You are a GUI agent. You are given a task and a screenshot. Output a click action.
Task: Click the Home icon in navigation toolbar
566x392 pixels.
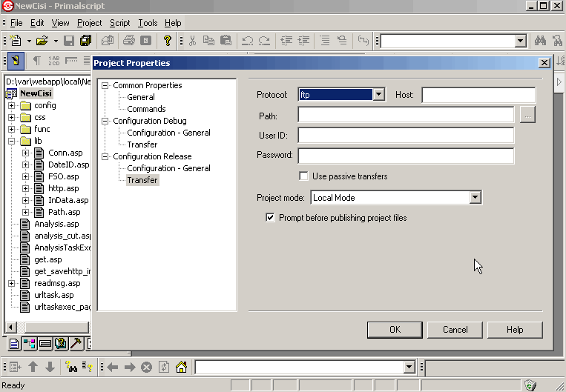[181, 367]
